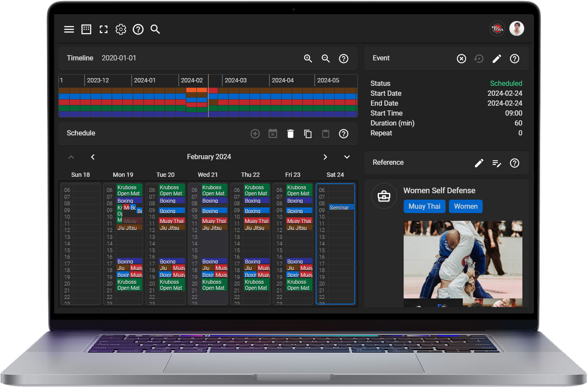588x389 pixels.
Task: Select the Seminar event on Saturday
Action: tap(341, 207)
